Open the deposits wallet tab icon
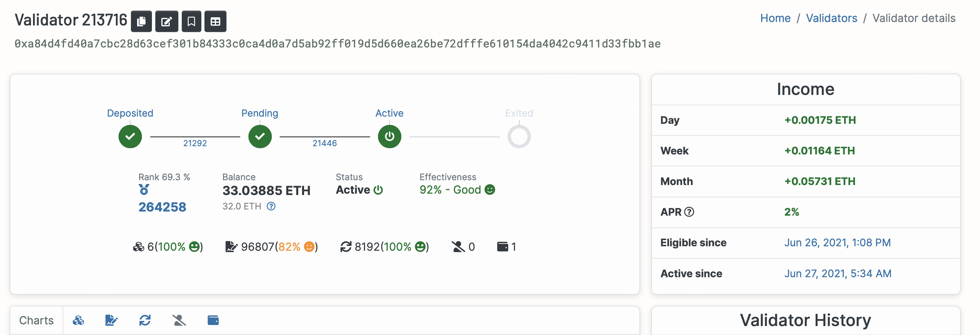The image size is (980, 335). (213, 321)
